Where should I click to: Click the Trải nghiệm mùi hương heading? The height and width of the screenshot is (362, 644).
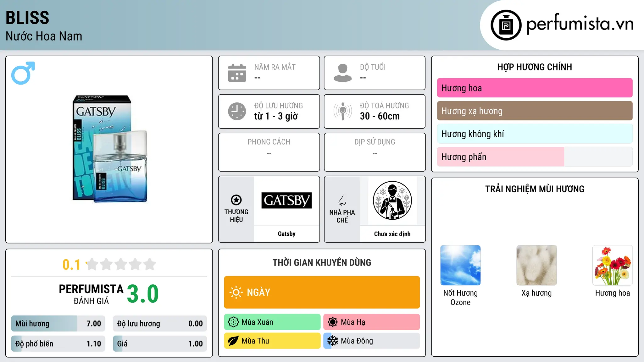click(x=535, y=189)
